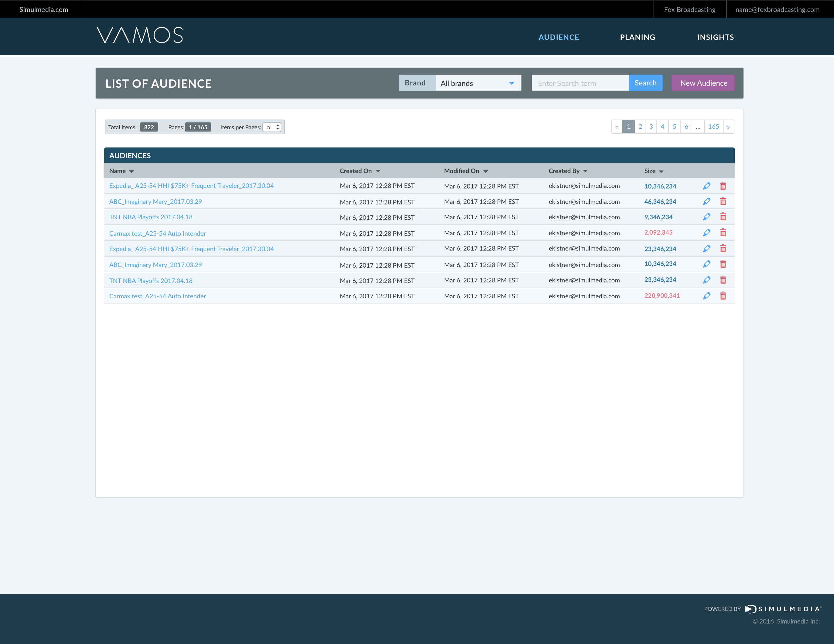
Task: Click the Total Items 822 badge
Action: pyautogui.click(x=149, y=127)
